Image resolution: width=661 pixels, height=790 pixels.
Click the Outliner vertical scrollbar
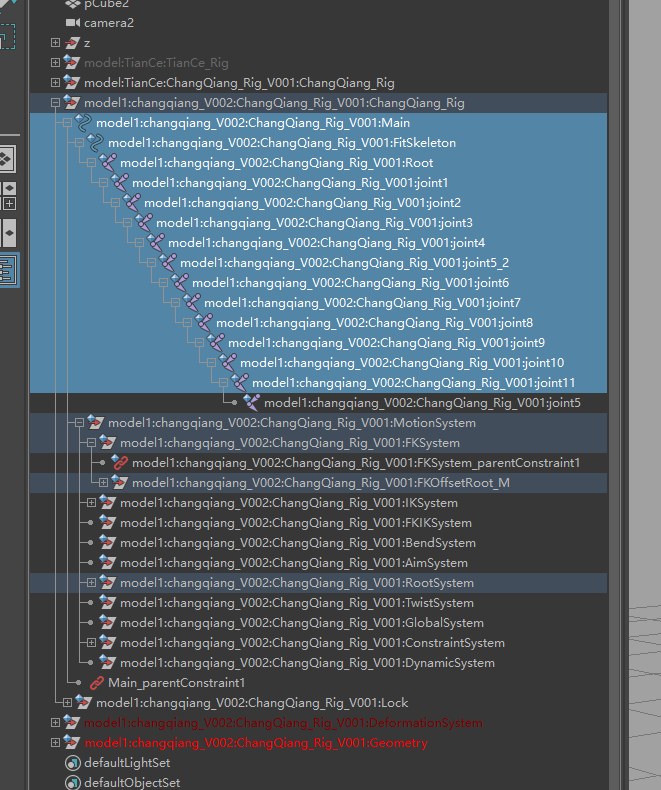click(x=614, y=395)
